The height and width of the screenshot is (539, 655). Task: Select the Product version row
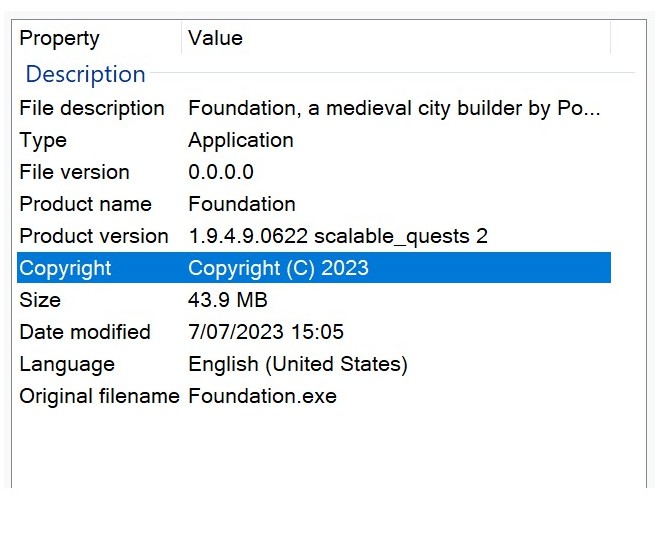[x=314, y=236]
